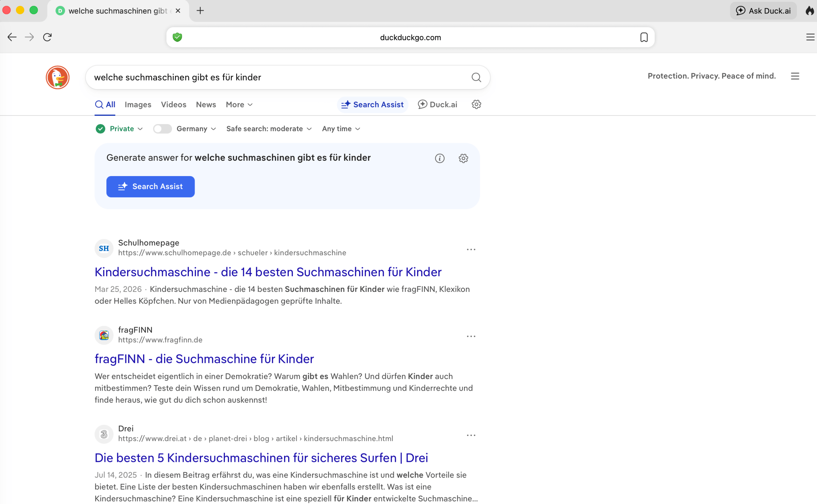This screenshot has height=504, width=817.
Task: Open Safe search: moderate dropdown
Action: coord(269,129)
